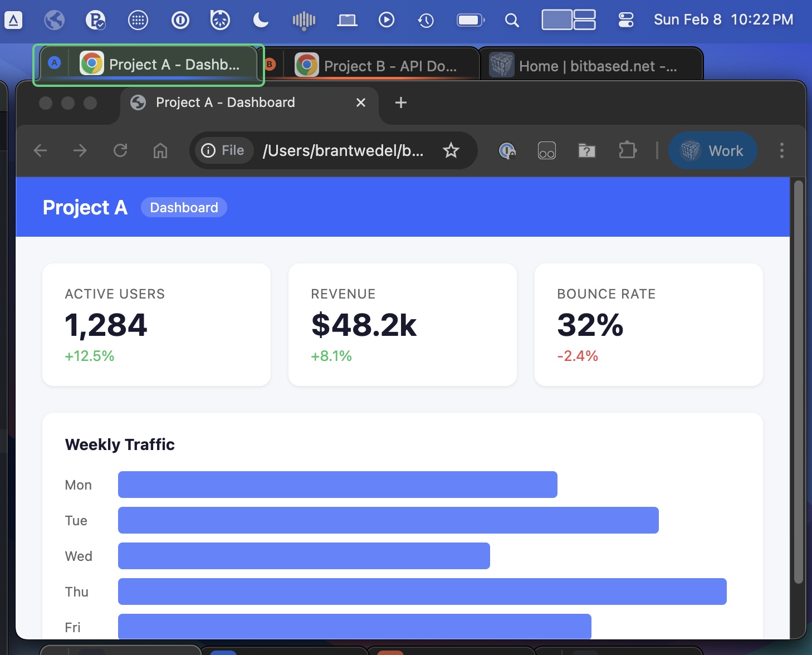Go to the browser home page
Screen dimensions: 812x655
160,150
